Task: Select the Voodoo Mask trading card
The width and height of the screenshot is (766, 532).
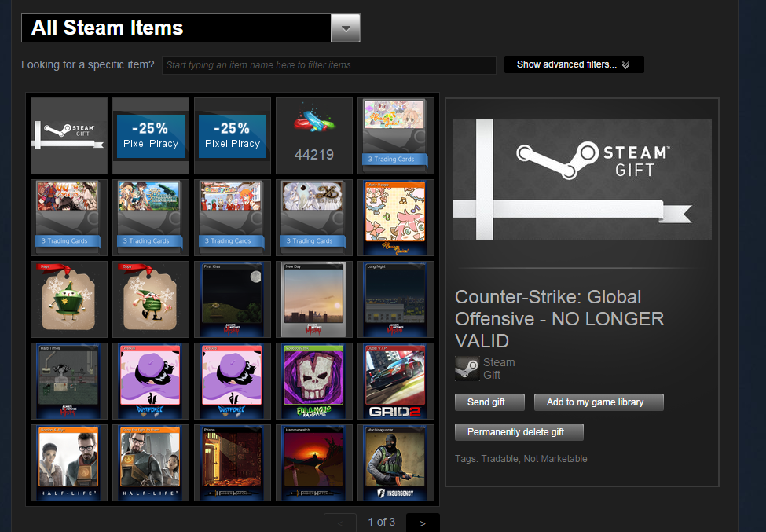Action: click(x=314, y=381)
